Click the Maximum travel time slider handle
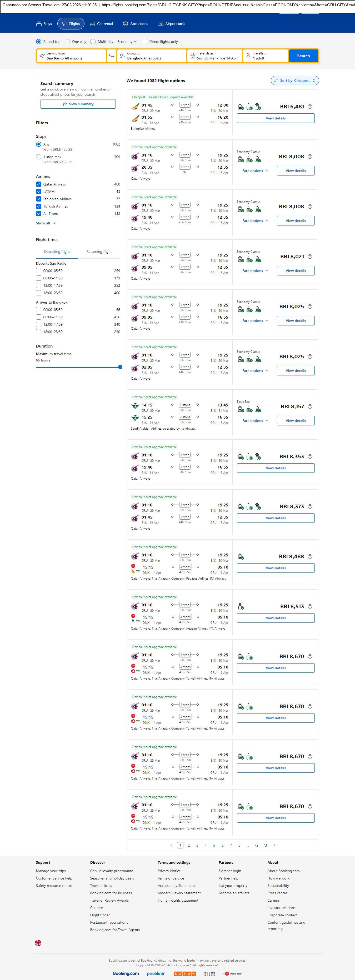 pos(120,367)
